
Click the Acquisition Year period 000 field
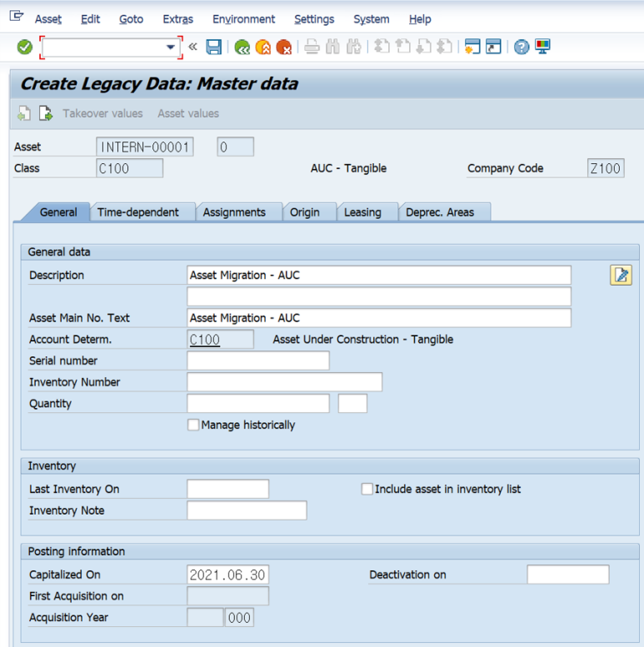(x=239, y=618)
